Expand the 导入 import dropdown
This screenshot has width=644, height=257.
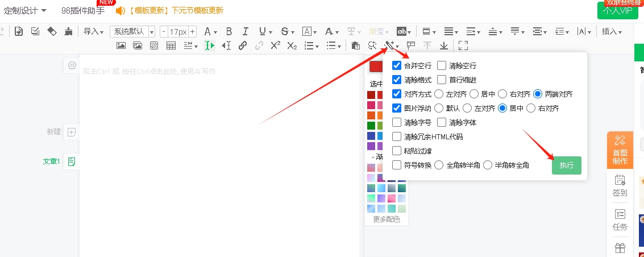94,31
